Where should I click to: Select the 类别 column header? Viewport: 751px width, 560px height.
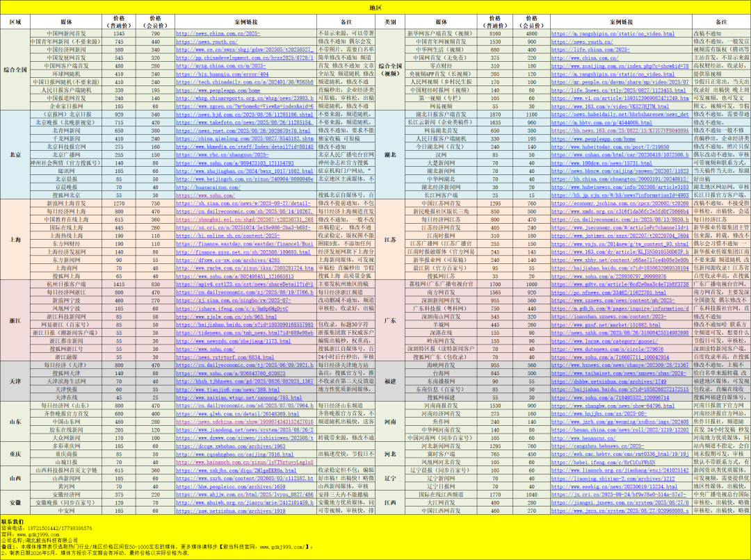click(390, 22)
